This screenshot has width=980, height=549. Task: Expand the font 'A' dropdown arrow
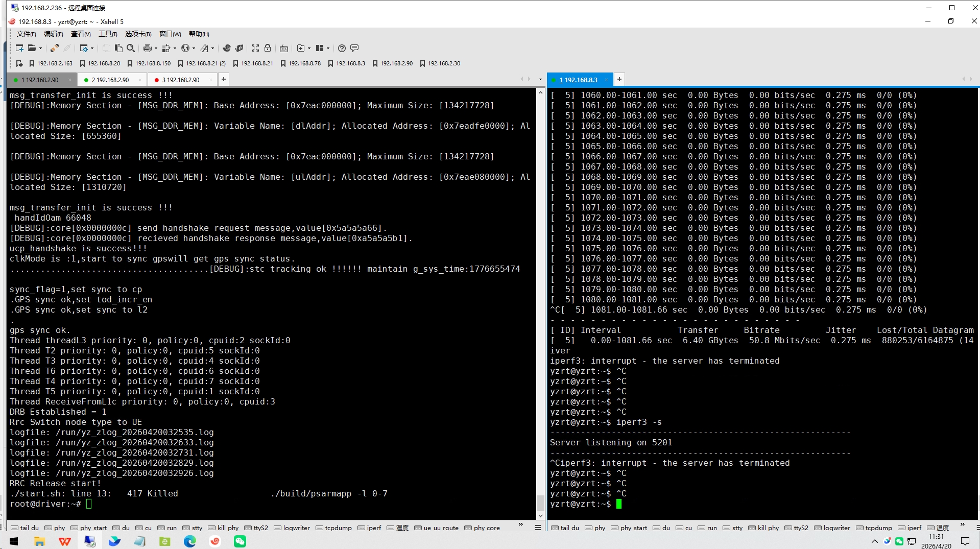coord(213,48)
